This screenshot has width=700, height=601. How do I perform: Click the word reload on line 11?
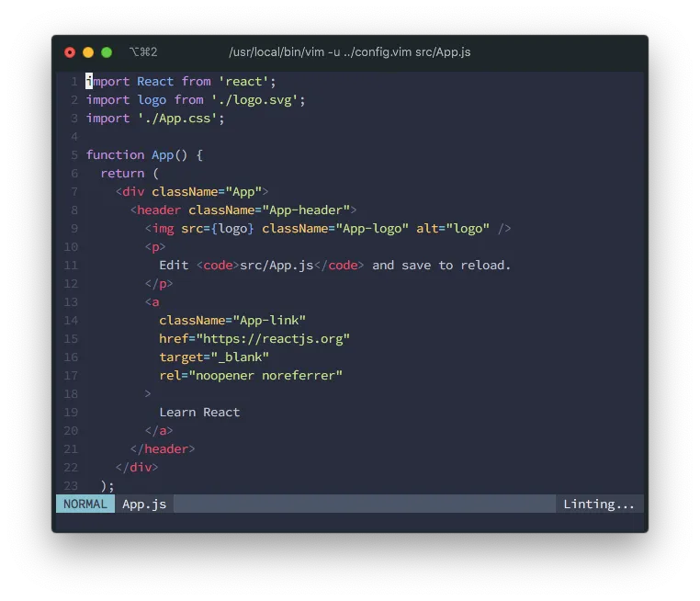pyautogui.click(x=482, y=266)
